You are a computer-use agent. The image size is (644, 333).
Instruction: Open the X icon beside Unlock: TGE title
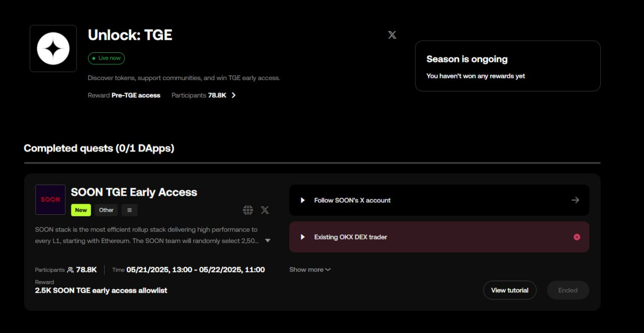[392, 35]
